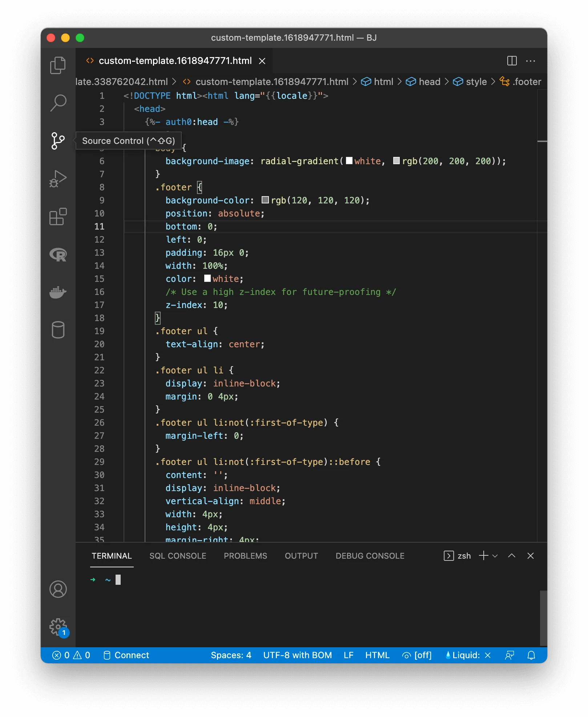Switch to the DEBUG CONSOLE tab
588x717 pixels.
370,556
